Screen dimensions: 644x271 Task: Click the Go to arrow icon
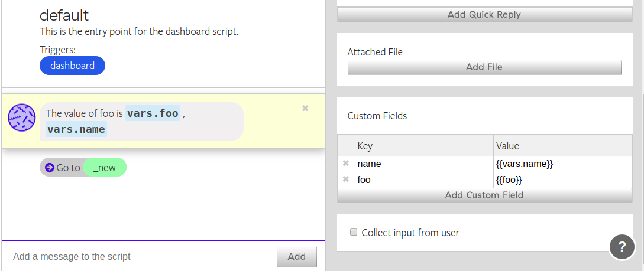click(50, 167)
